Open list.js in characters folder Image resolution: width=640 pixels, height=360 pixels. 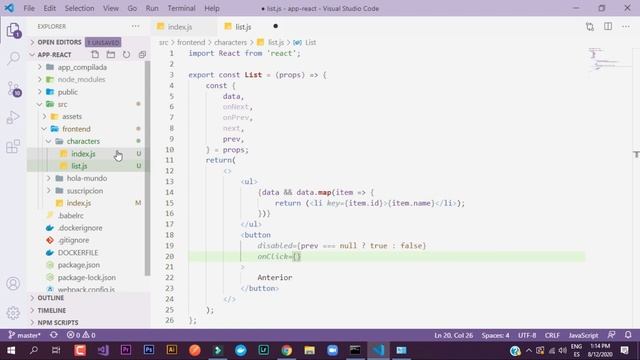79,166
